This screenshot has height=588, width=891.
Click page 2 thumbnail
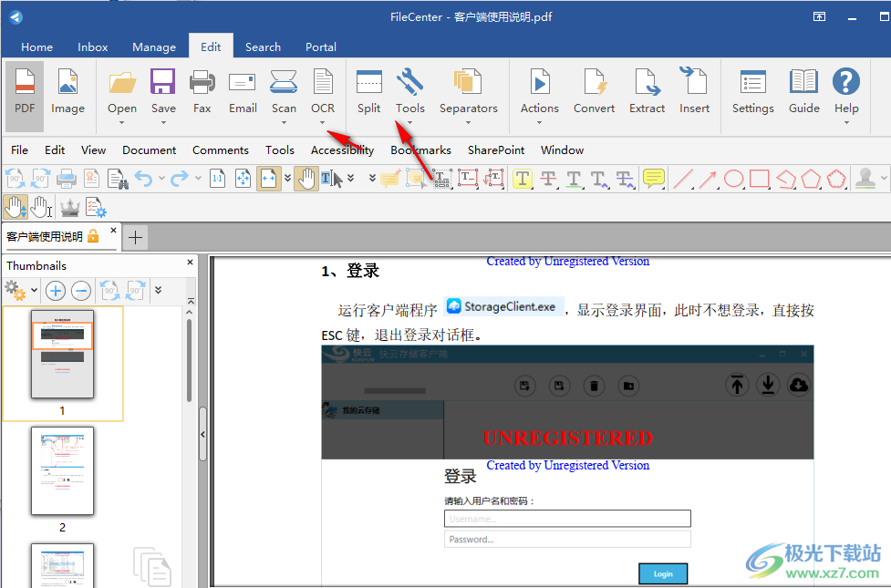[x=63, y=471]
